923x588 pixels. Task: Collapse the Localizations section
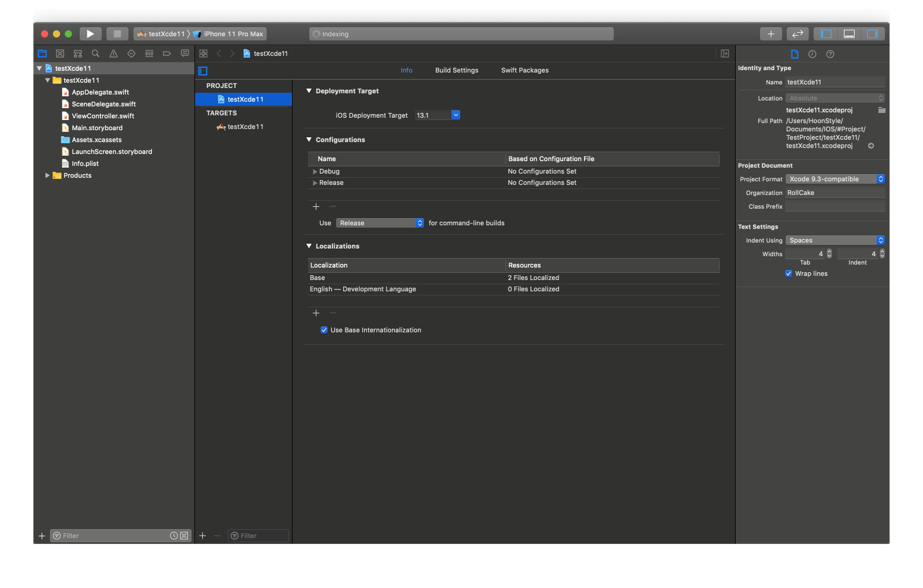(309, 246)
